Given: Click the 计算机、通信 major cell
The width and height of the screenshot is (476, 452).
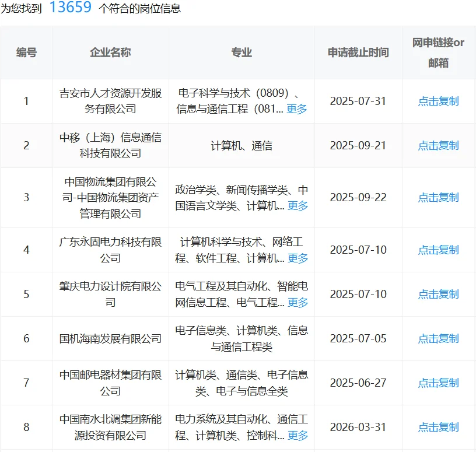Looking at the screenshot, I should [x=242, y=146].
